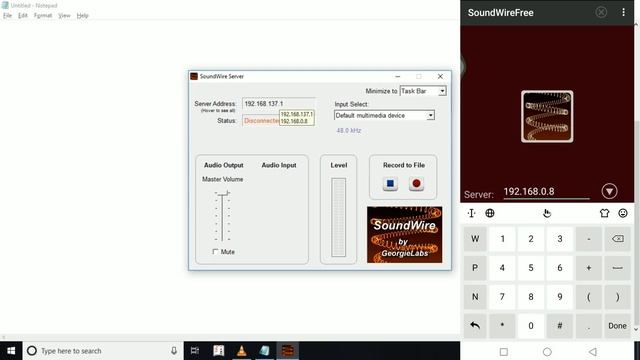Click the Level meter bar
The height and width of the screenshot is (360, 640).
[x=338, y=218]
